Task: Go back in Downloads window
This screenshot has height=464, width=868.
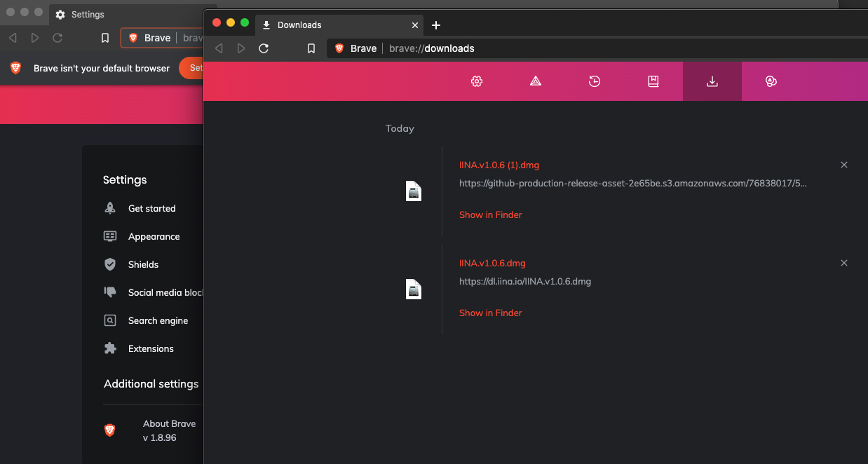Action: coord(219,48)
